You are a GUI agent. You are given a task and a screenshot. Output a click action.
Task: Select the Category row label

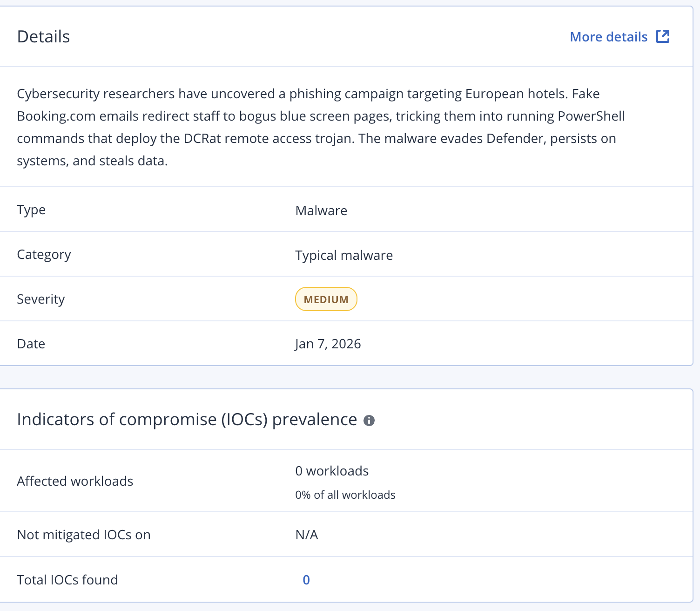point(44,255)
